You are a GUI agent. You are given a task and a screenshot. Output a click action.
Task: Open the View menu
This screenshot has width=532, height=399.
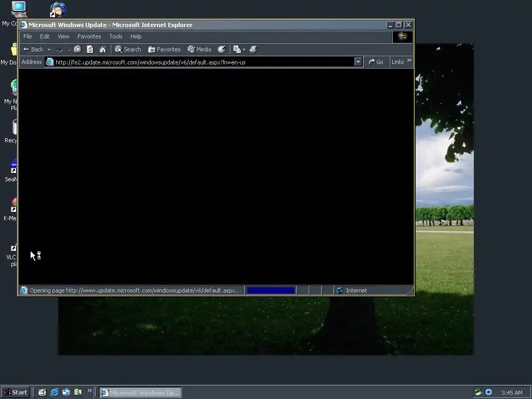point(63,36)
